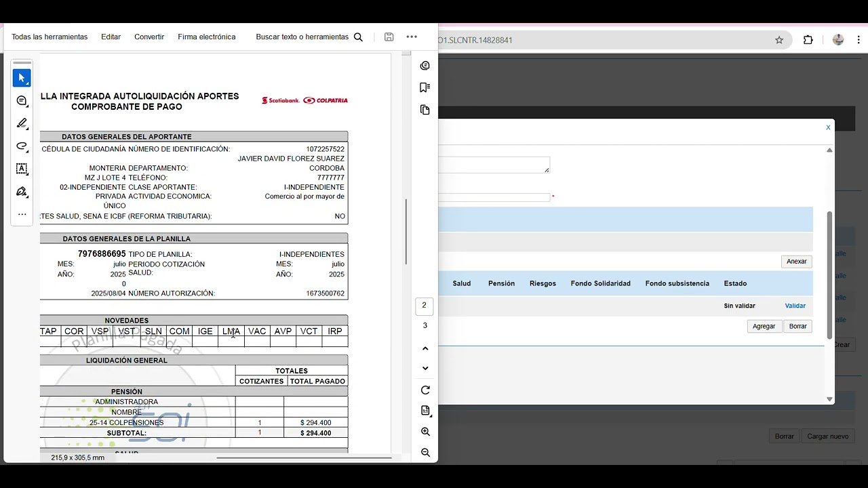Open Firma electrónica menu

(207, 37)
